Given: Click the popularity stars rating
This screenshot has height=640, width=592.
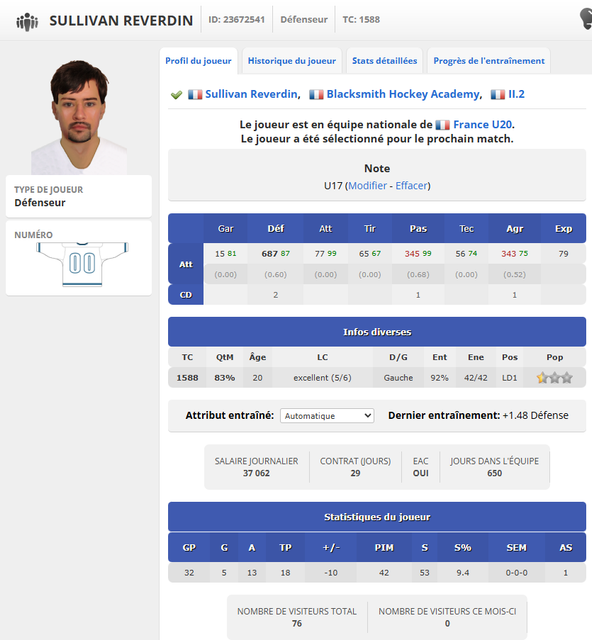Looking at the screenshot, I should pos(554,378).
